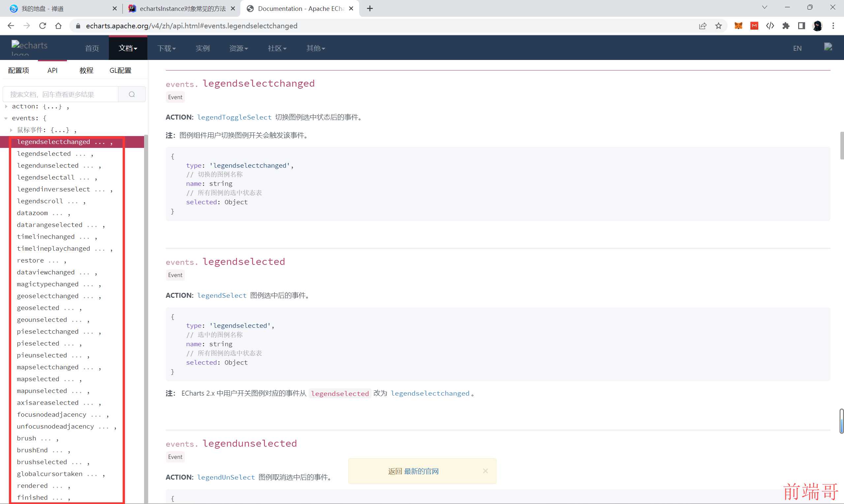Open legendUnSelect action link
Screen dimensions: 844x504
(226, 477)
